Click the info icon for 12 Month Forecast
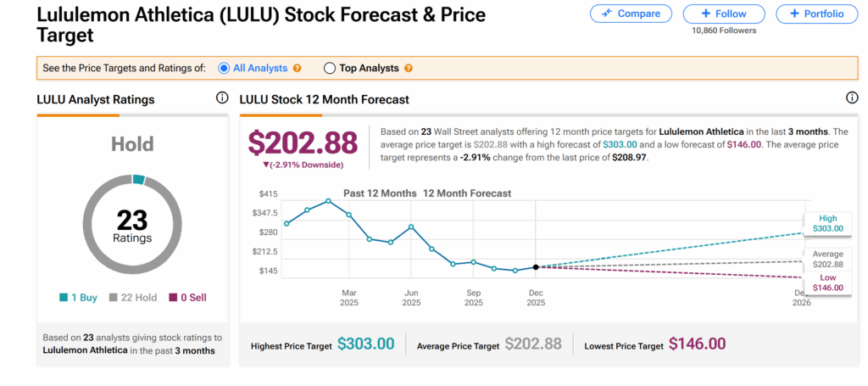 [x=852, y=98]
